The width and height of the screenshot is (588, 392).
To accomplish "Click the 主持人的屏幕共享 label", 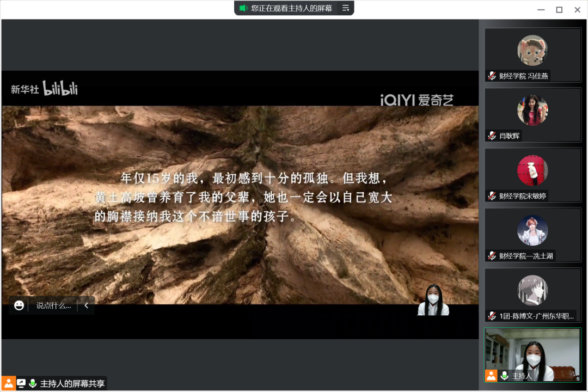I will click(x=72, y=383).
